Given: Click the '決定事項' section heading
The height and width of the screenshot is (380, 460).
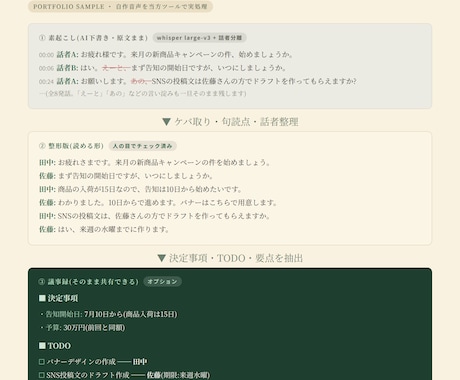Looking at the screenshot, I should coord(63,298).
